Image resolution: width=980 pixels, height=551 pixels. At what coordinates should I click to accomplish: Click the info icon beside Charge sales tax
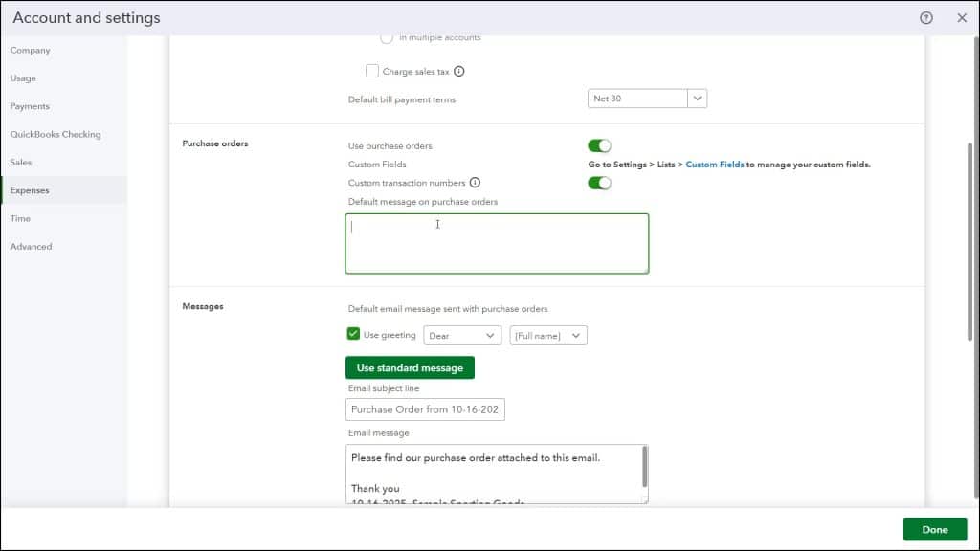[461, 71]
